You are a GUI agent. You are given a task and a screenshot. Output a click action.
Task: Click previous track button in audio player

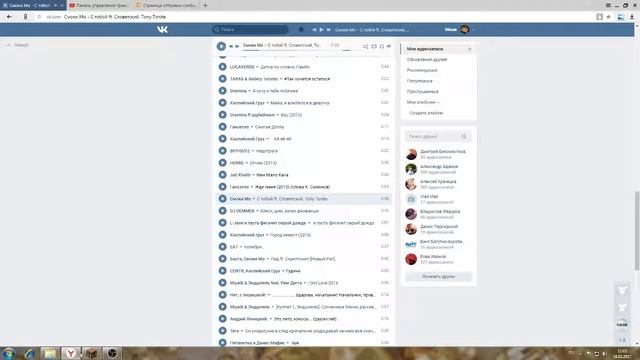[231, 46]
